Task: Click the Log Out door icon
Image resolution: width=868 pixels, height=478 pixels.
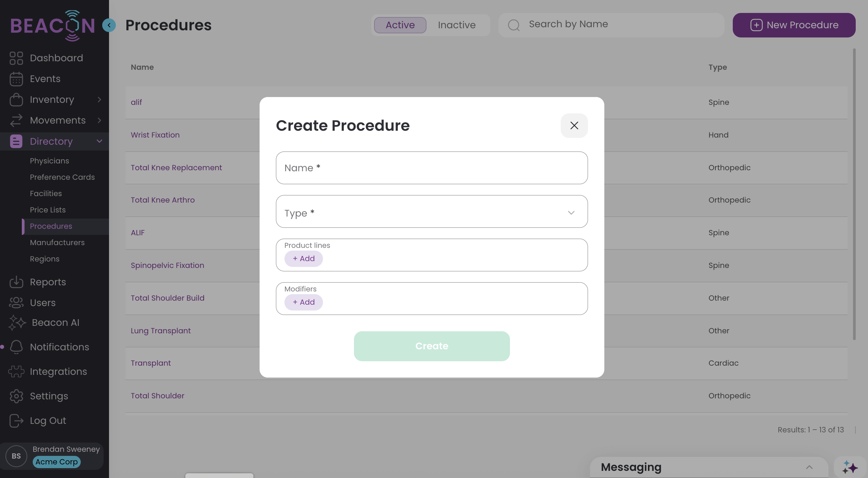Action: [x=16, y=420]
